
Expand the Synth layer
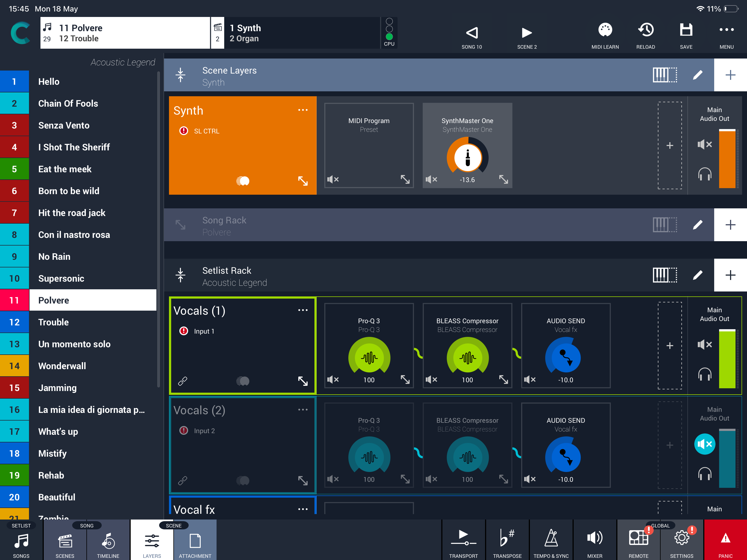pyautogui.click(x=303, y=181)
